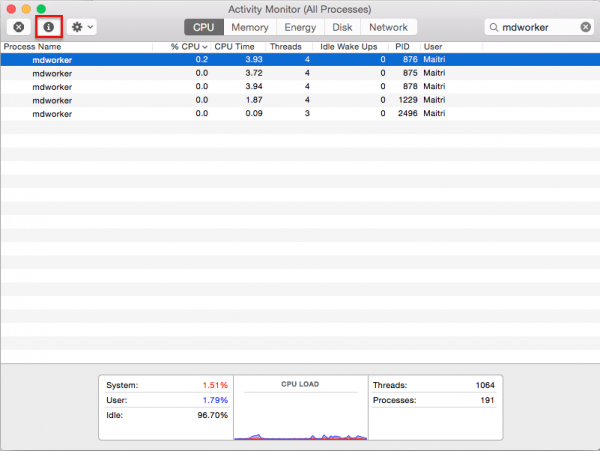Open the Inspect process info icon

[48, 27]
